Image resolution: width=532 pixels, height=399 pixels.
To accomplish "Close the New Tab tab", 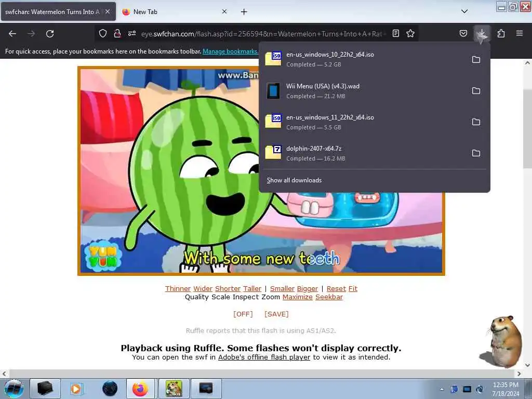I will pyautogui.click(x=224, y=11).
